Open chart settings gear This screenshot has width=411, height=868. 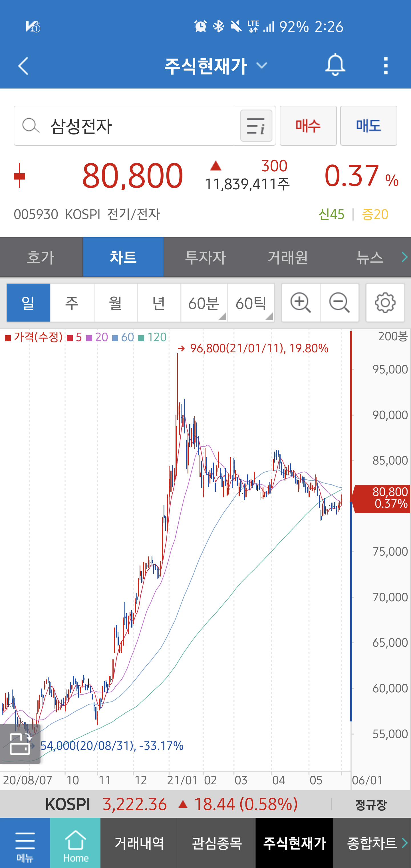click(x=385, y=302)
